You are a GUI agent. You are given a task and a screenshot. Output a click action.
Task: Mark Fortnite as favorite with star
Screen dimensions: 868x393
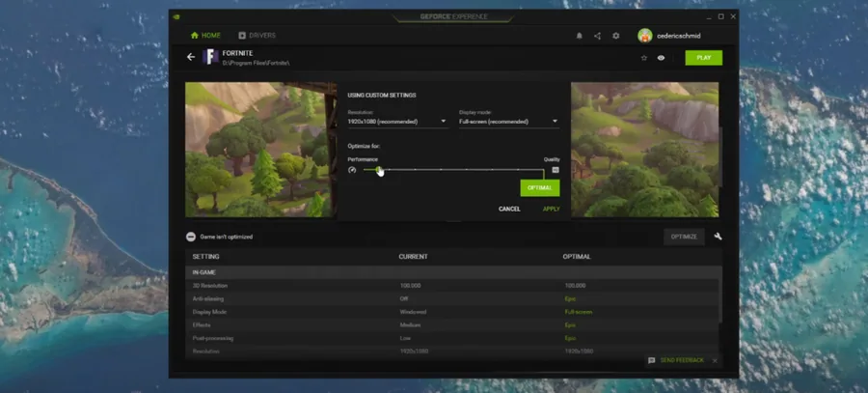coord(644,58)
